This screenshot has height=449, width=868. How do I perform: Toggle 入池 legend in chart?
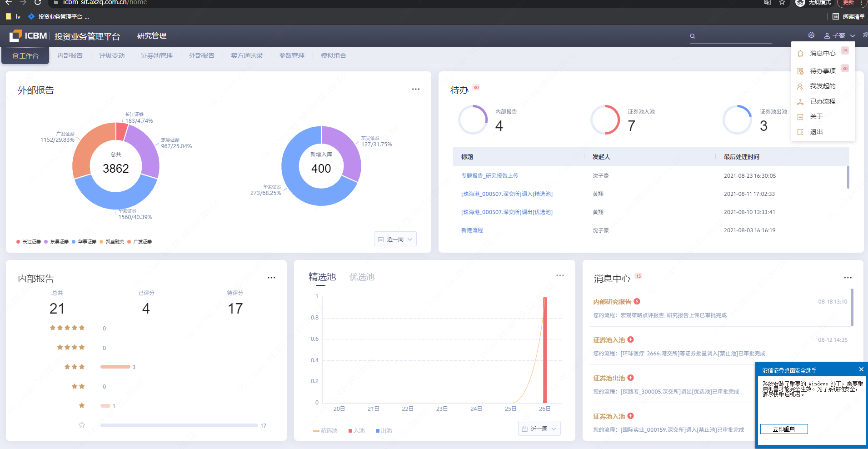tap(356, 431)
